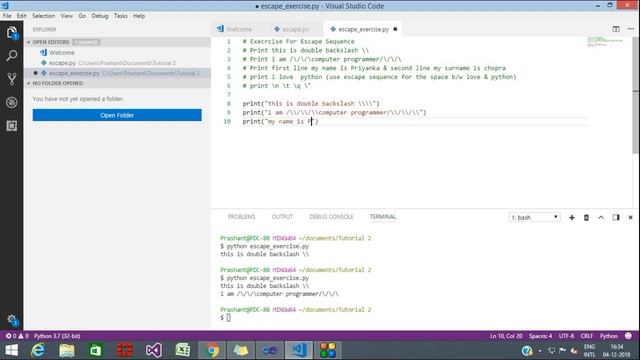Open the Tasks menu
This screenshot has width=640, height=360.
[120, 16]
